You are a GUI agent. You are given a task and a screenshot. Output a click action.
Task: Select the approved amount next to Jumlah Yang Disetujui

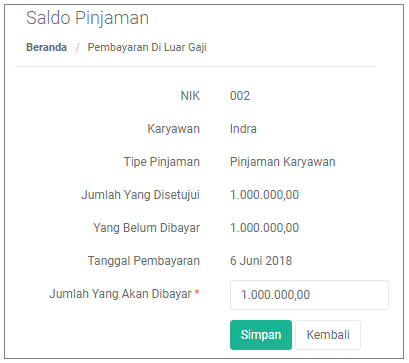264,195
